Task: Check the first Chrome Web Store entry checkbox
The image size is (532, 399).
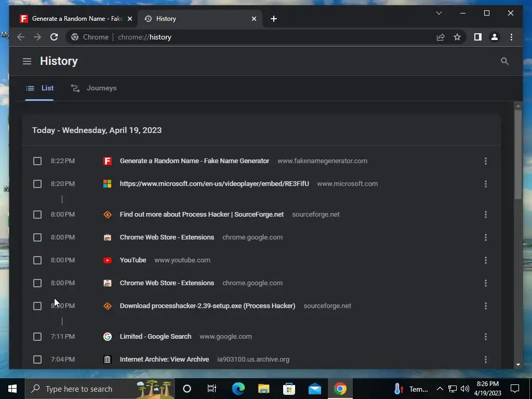Action: [x=37, y=237]
